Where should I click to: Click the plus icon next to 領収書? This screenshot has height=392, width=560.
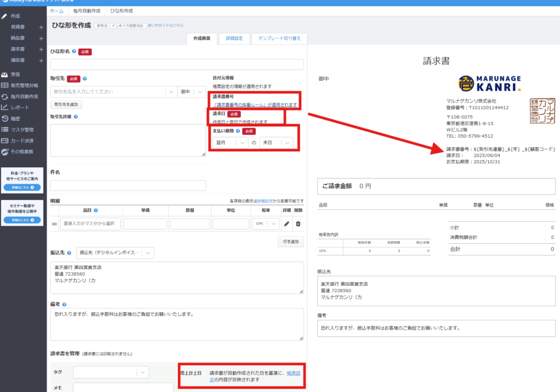point(41,60)
